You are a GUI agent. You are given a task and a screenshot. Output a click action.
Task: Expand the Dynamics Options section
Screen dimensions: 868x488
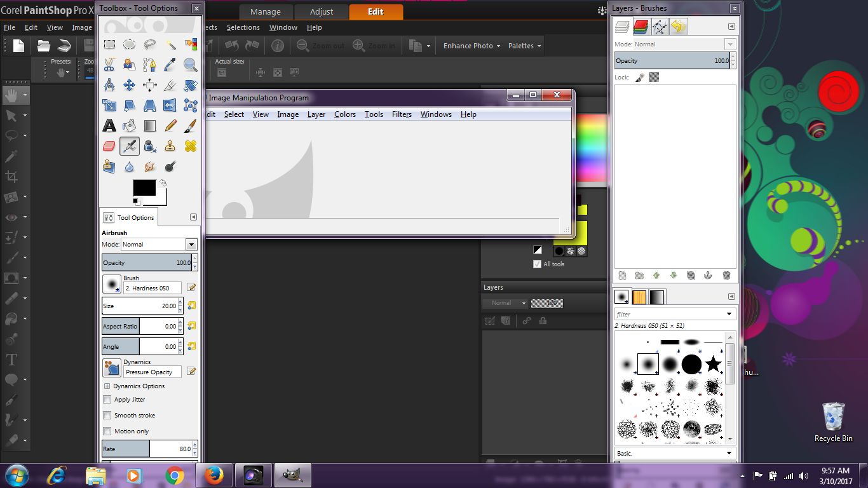(x=107, y=386)
